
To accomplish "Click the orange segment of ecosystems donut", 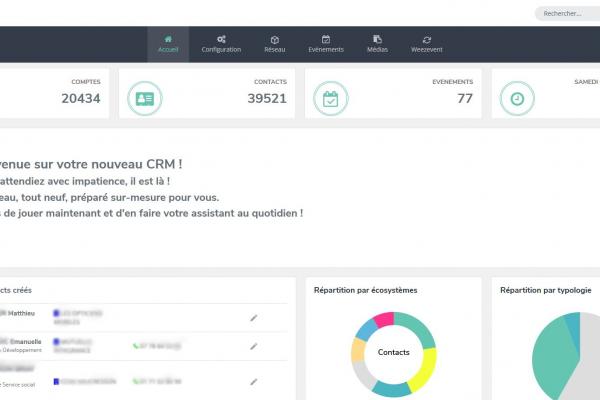I will (x=359, y=350).
